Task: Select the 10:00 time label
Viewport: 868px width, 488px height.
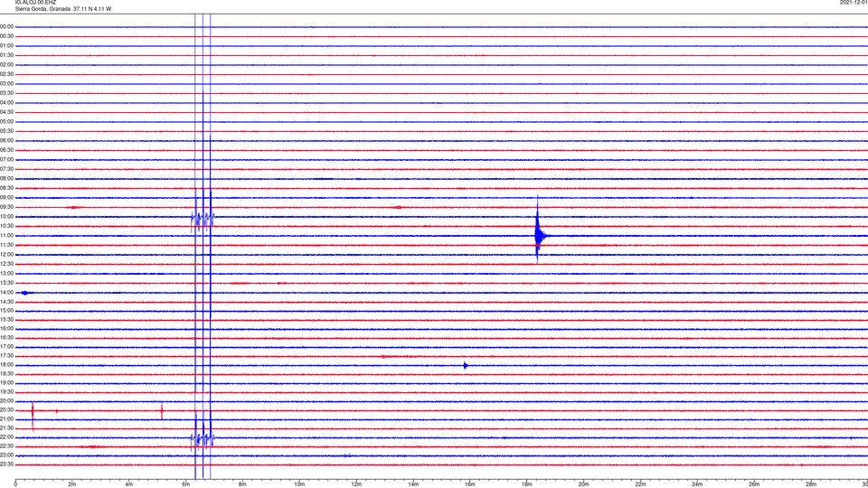Action: pos(6,216)
